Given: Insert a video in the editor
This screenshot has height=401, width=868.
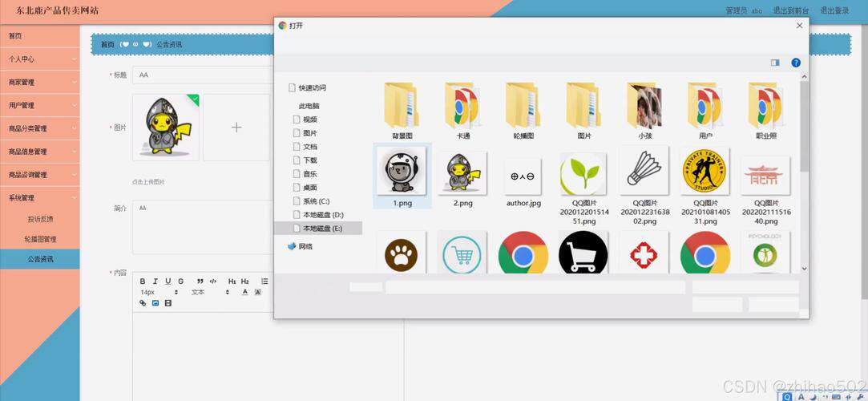Looking at the screenshot, I should point(168,303).
